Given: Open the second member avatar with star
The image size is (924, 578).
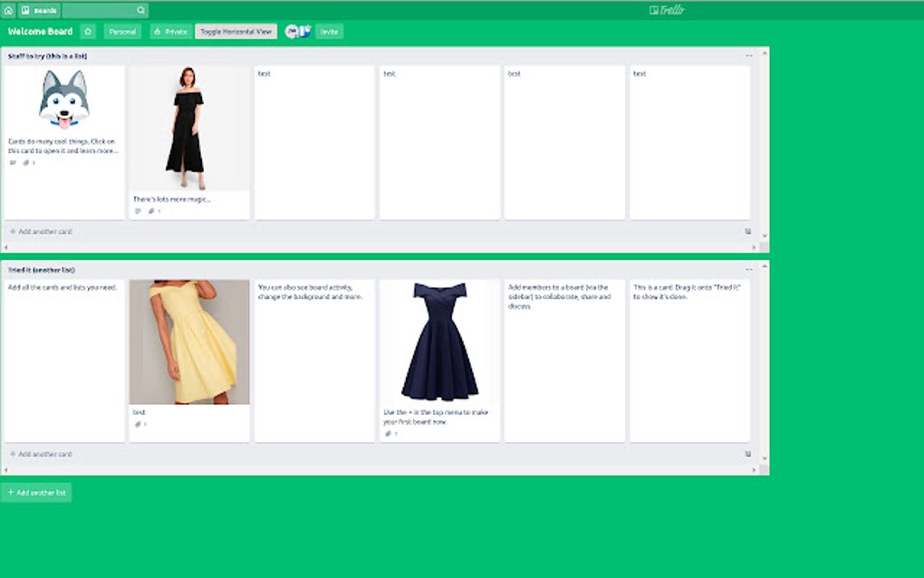Looking at the screenshot, I should [304, 32].
